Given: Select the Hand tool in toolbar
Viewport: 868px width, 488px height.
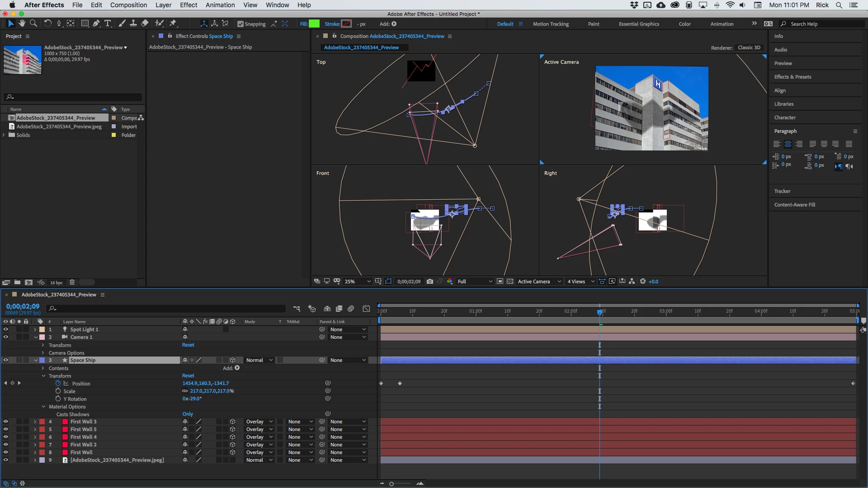Looking at the screenshot, I should pos(22,23).
